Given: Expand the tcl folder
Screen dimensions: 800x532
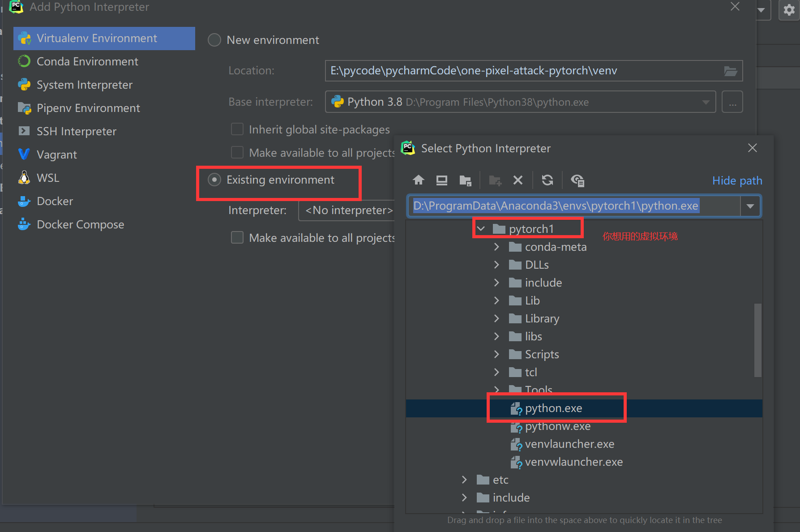Looking at the screenshot, I should [496, 372].
